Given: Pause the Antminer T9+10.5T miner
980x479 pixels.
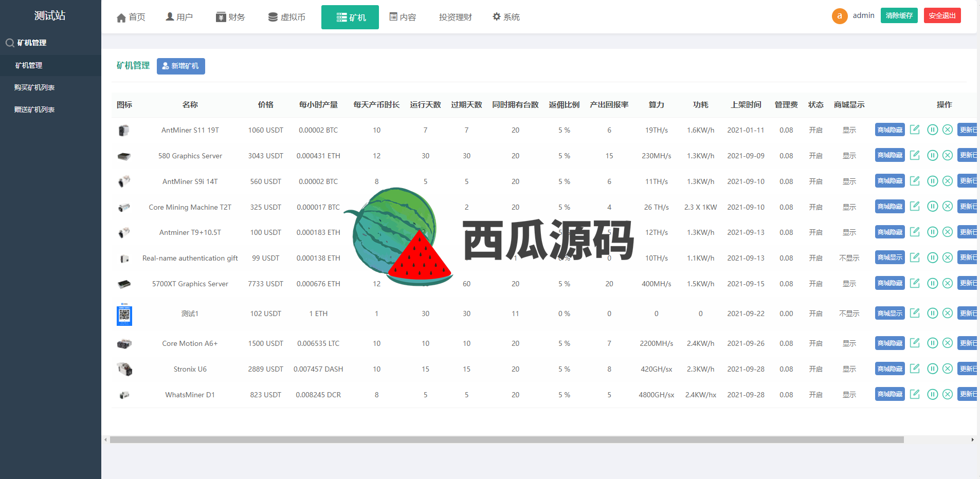Looking at the screenshot, I should coord(933,232).
